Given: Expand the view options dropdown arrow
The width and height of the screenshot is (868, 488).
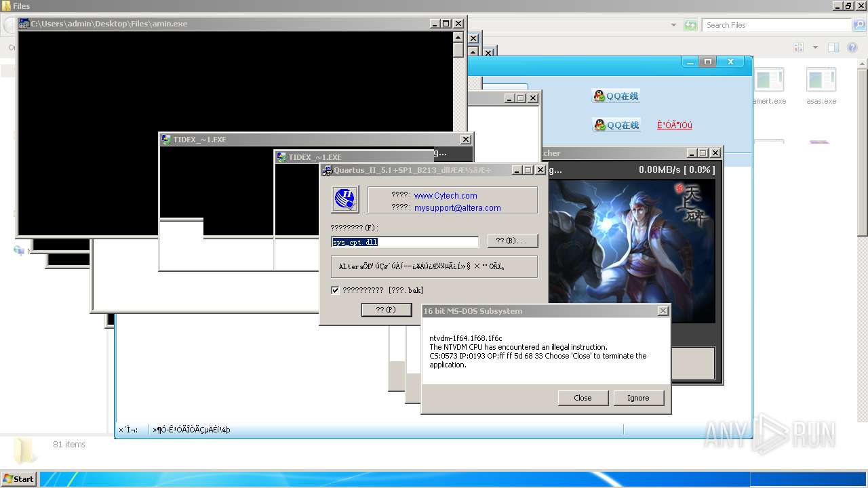Looking at the screenshot, I should (815, 47).
